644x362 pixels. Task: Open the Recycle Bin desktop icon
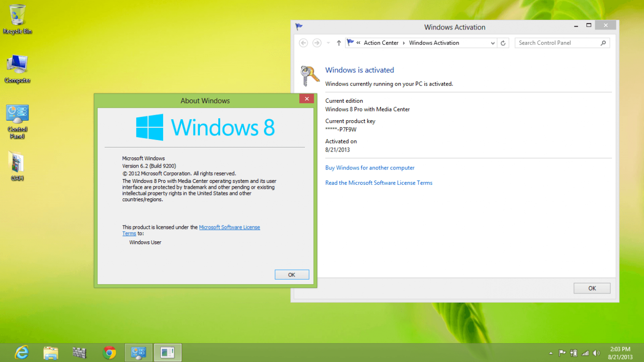click(17, 19)
